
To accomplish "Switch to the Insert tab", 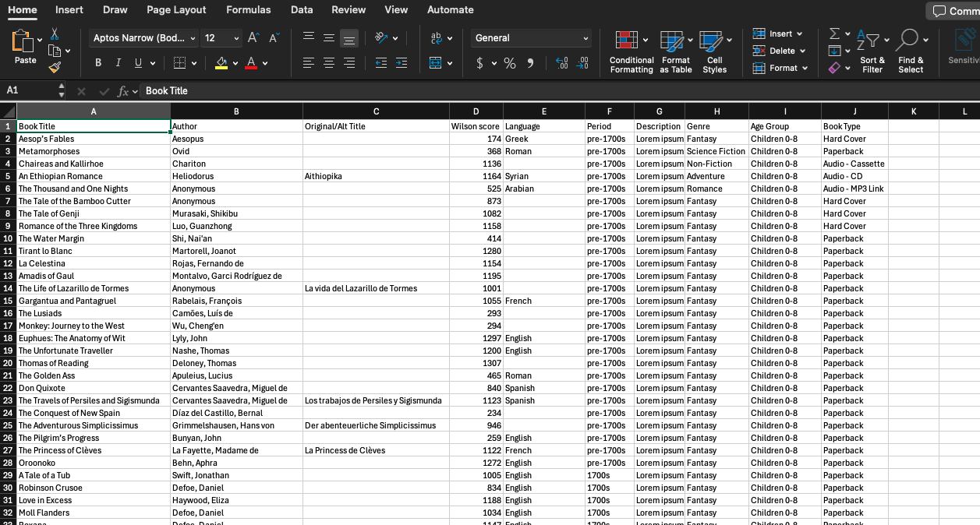I will coord(69,10).
